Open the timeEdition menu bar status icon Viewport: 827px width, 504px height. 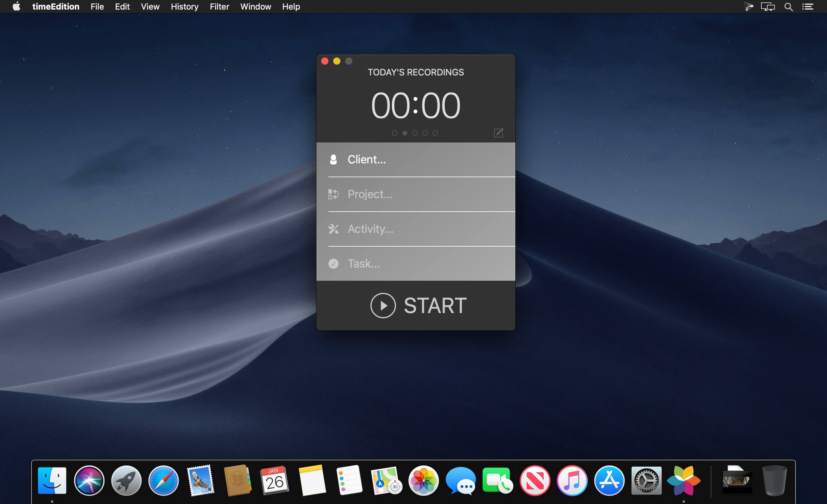click(x=748, y=7)
